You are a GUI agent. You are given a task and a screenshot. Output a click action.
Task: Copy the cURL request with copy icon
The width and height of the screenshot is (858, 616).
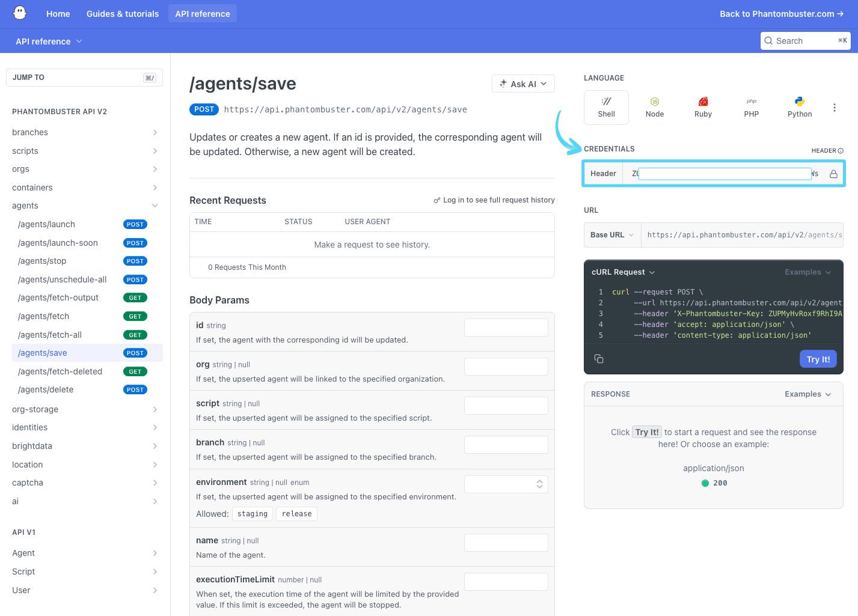click(x=599, y=359)
